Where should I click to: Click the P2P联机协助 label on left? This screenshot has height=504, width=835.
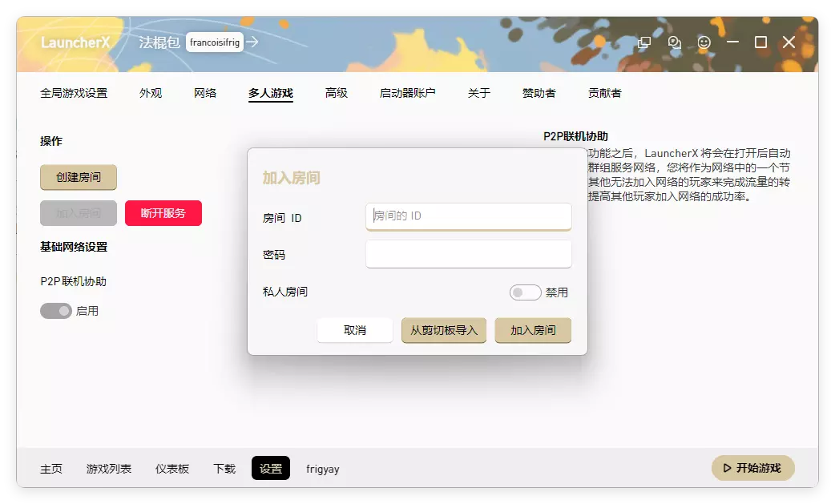73,281
